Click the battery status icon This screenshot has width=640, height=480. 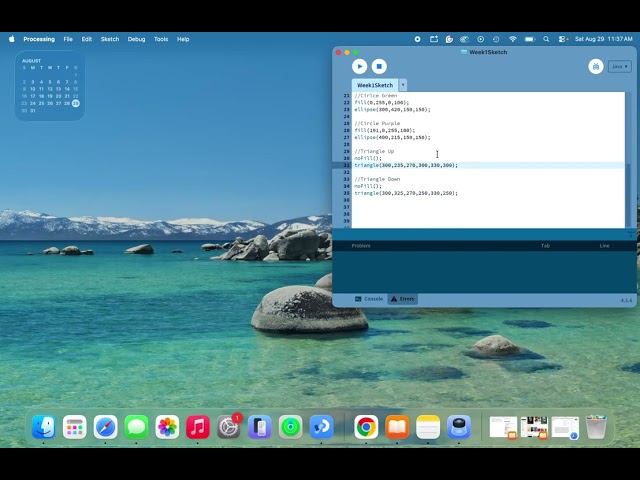[x=530, y=39]
